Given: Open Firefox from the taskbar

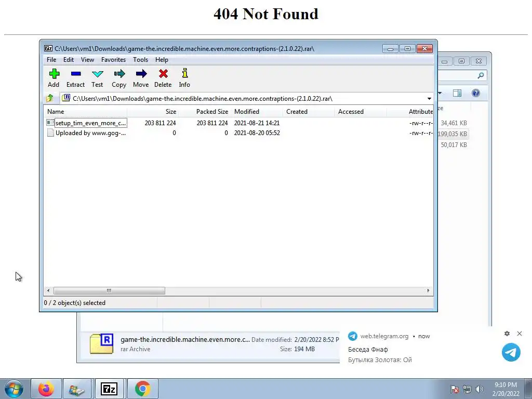Looking at the screenshot, I should (46, 389).
